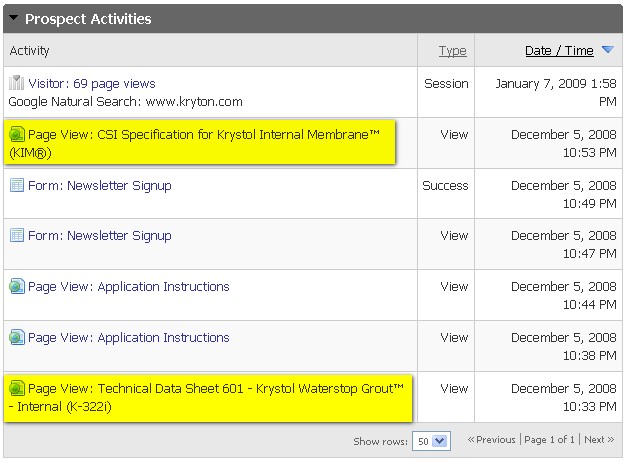Click the Technical Data Sheet 601 page icon
The width and height of the screenshot is (631, 463).
(x=16, y=389)
